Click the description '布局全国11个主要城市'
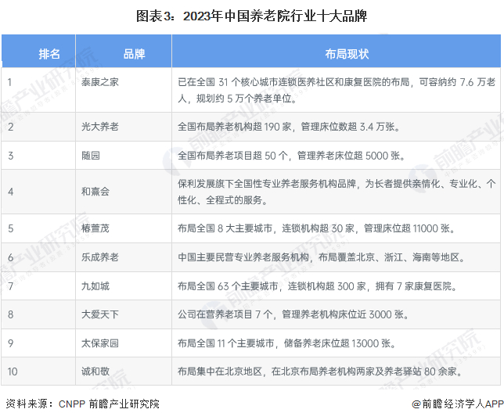Image resolution: width=504 pixels, height=420 pixels. pos(286,343)
